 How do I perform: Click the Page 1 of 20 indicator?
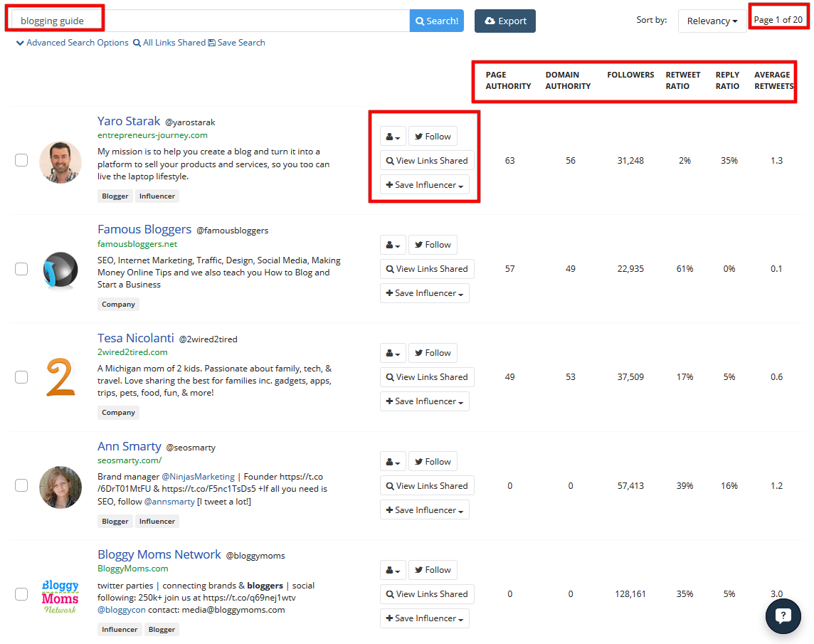pyautogui.click(x=778, y=20)
